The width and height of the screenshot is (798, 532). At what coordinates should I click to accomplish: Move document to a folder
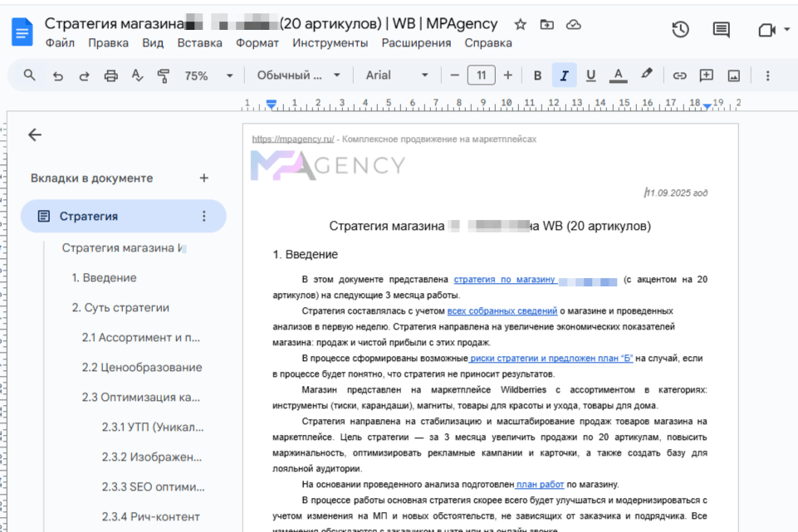546,24
